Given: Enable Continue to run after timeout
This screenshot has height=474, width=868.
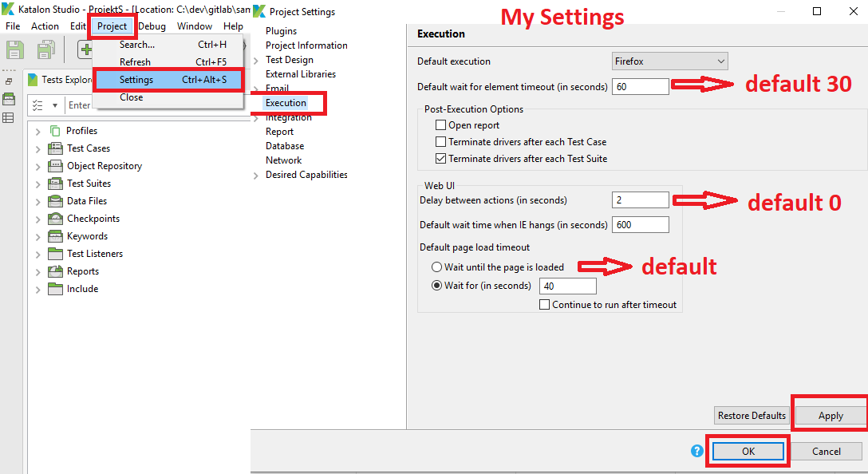Looking at the screenshot, I should [545, 305].
